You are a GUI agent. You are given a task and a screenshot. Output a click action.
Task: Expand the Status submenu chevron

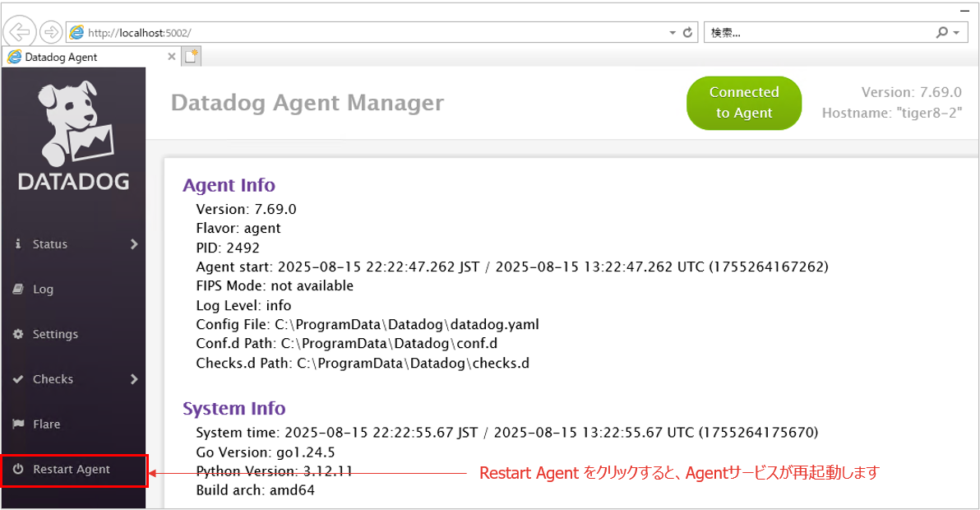[x=134, y=243]
